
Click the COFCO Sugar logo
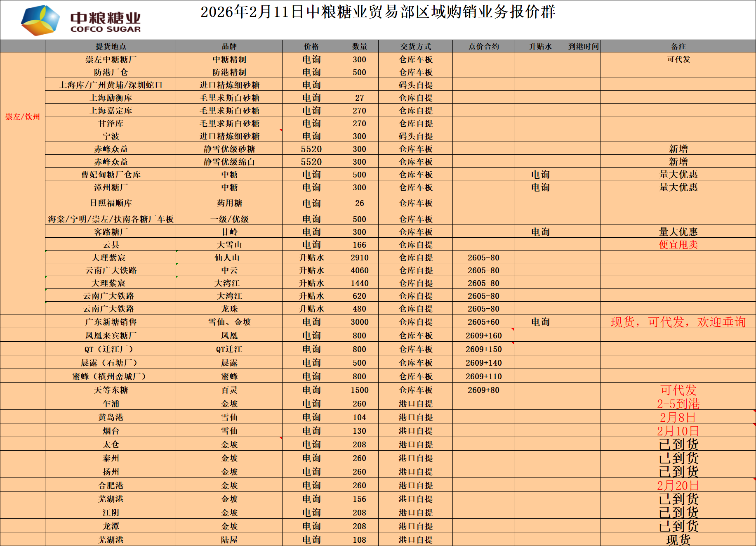[x=81, y=20]
